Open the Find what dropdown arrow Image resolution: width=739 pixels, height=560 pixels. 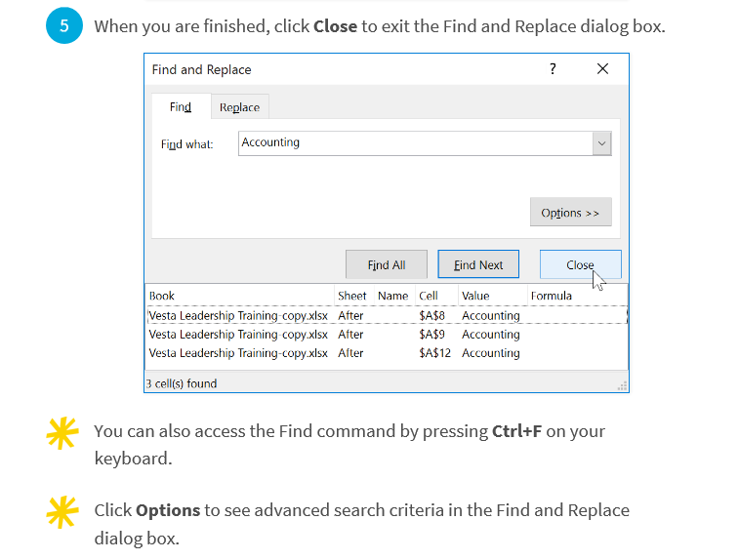tap(602, 143)
